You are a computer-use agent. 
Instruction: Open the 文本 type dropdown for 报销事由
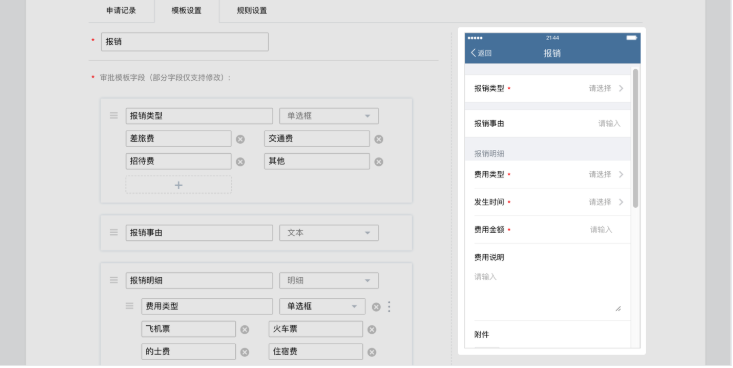click(329, 233)
